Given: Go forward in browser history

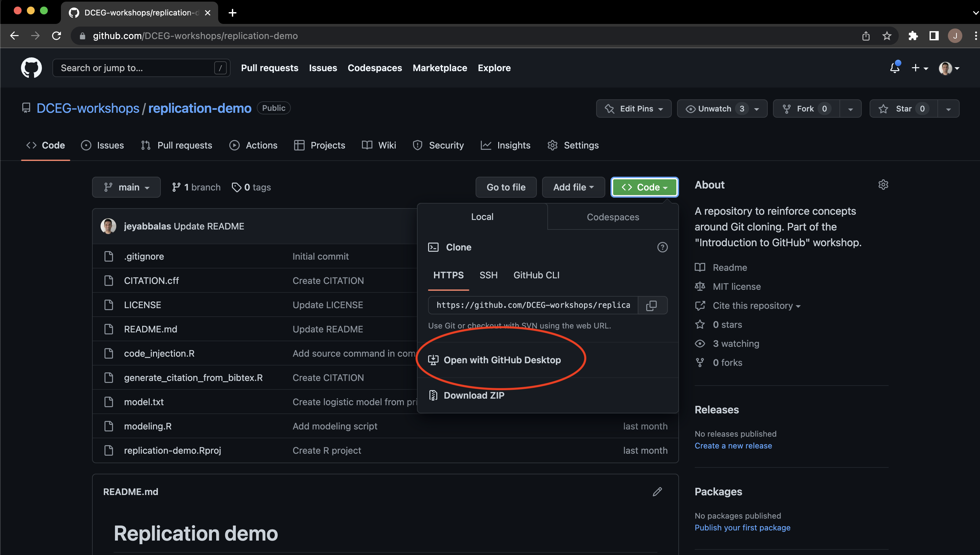Looking at the screenshot, I should pyautogui.click(x=35, y=36).
